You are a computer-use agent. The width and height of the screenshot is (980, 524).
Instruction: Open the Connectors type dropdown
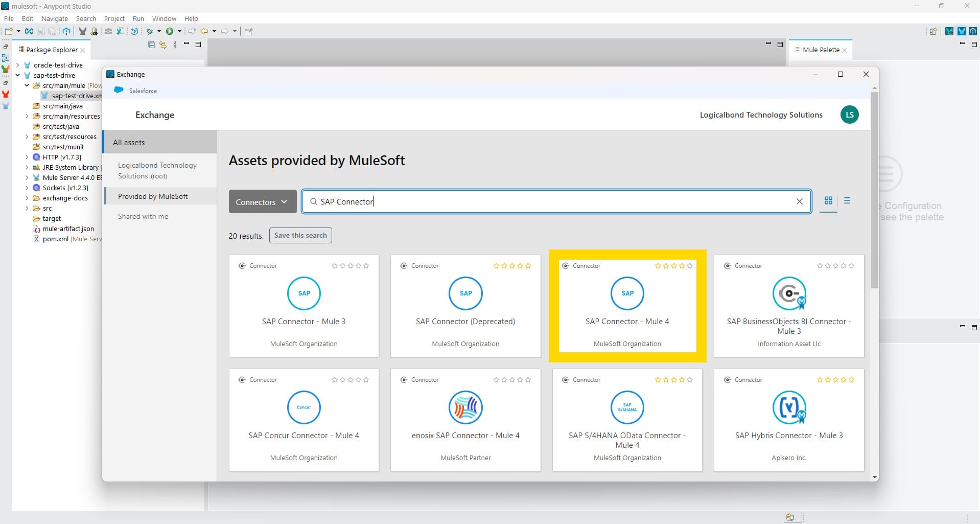coord(262,202)
